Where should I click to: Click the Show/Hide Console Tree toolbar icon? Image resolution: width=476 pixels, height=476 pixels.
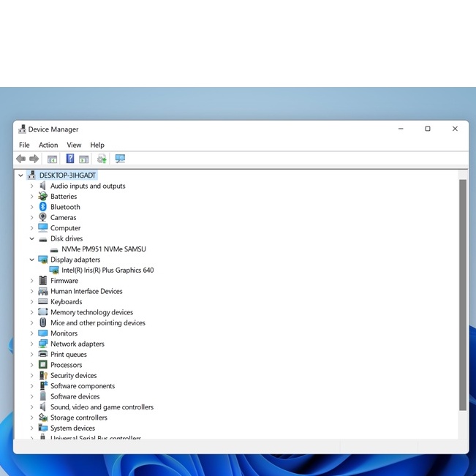click(53, 159)
